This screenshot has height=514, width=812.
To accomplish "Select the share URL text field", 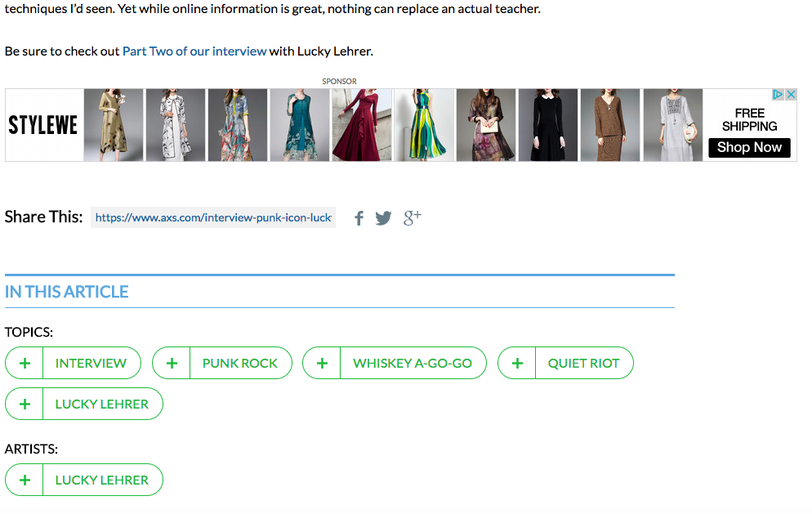I will pyautogui.click(x=213, y=217).
